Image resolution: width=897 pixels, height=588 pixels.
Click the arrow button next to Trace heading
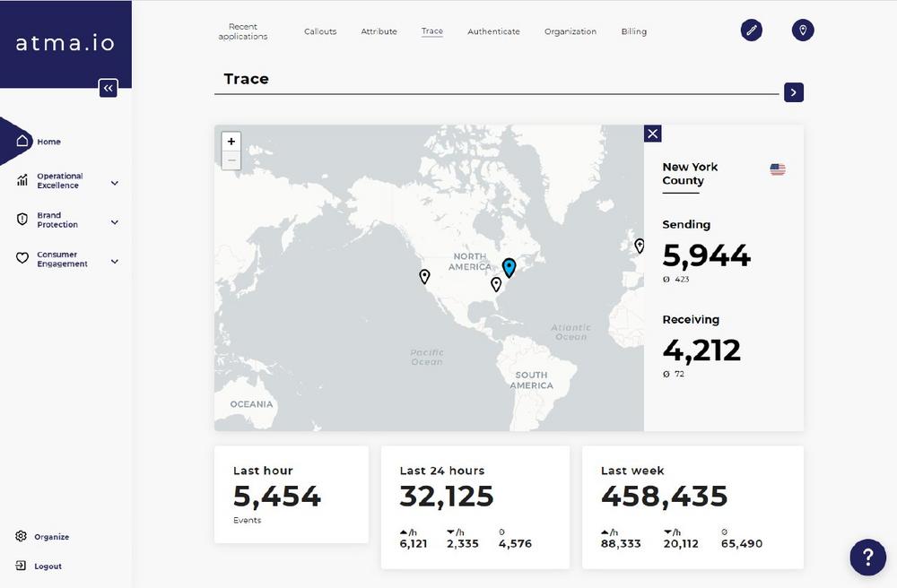(793, 92)
